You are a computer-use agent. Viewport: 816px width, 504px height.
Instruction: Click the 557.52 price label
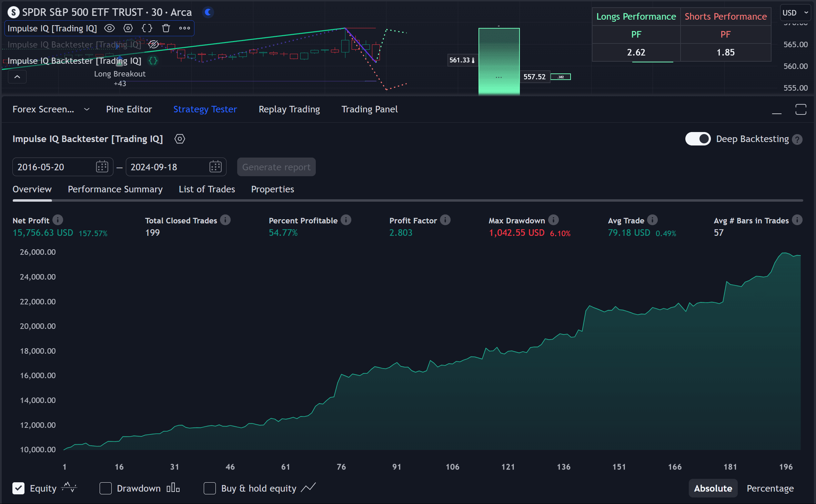click(x=534, y=77)
